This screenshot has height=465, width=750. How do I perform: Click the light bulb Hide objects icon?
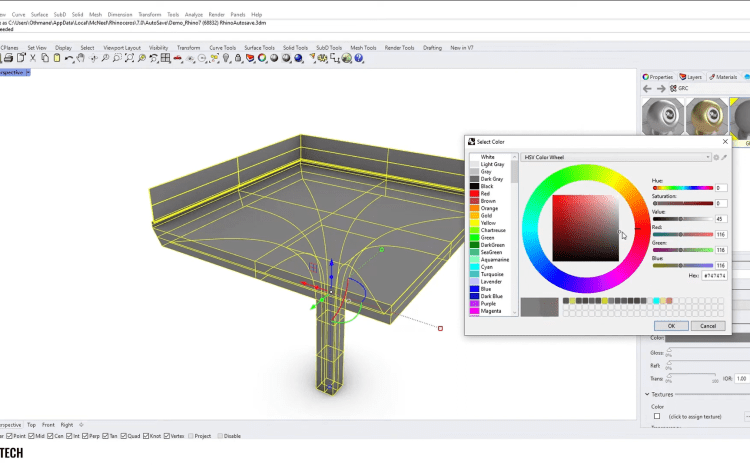point(227,59)
